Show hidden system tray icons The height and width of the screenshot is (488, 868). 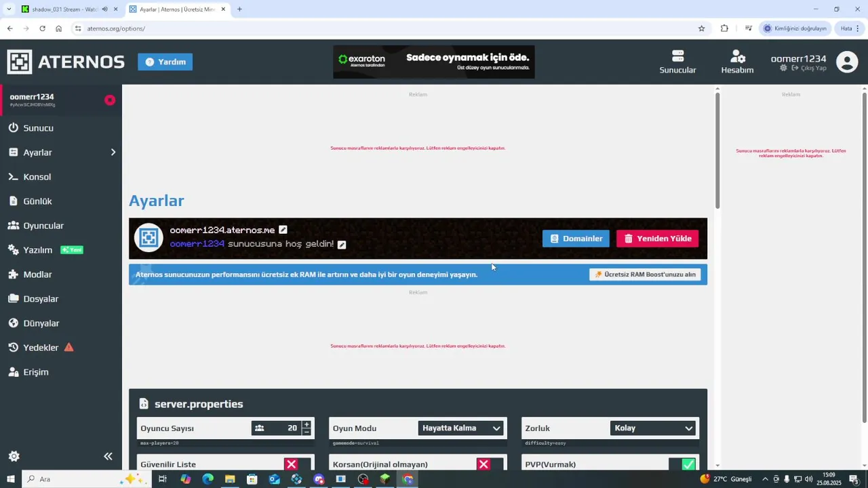point(766,479)
